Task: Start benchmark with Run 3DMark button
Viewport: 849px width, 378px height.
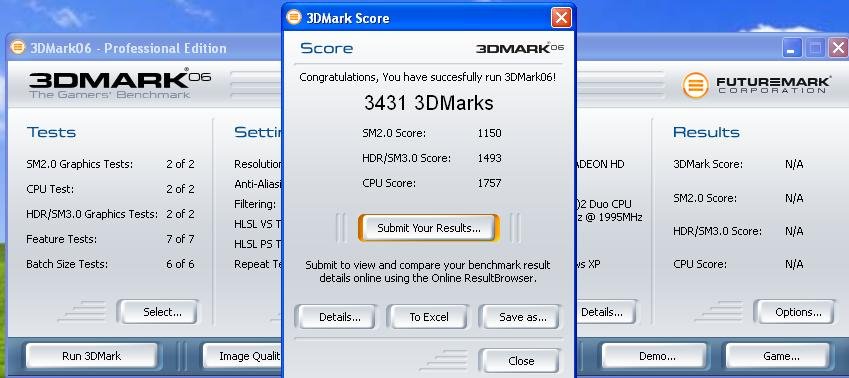Action: pyautogui.click(x=92, y=356)
